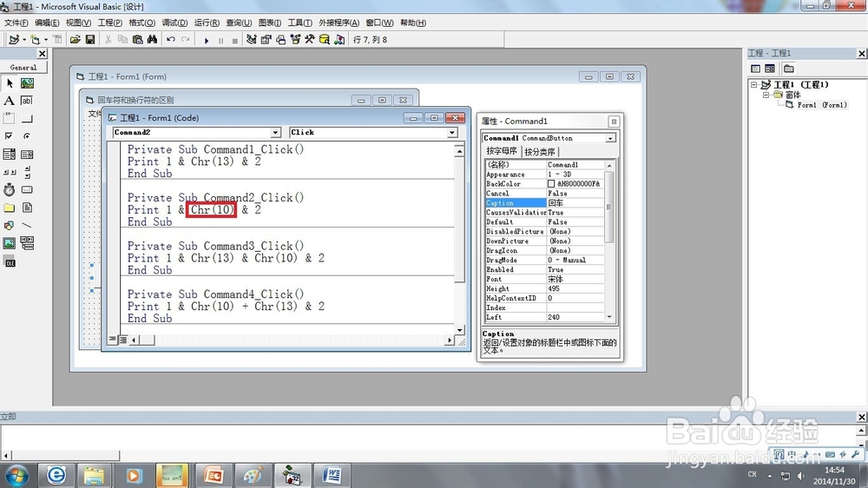Select the OptionButton control in toolbox

(27, 136)
